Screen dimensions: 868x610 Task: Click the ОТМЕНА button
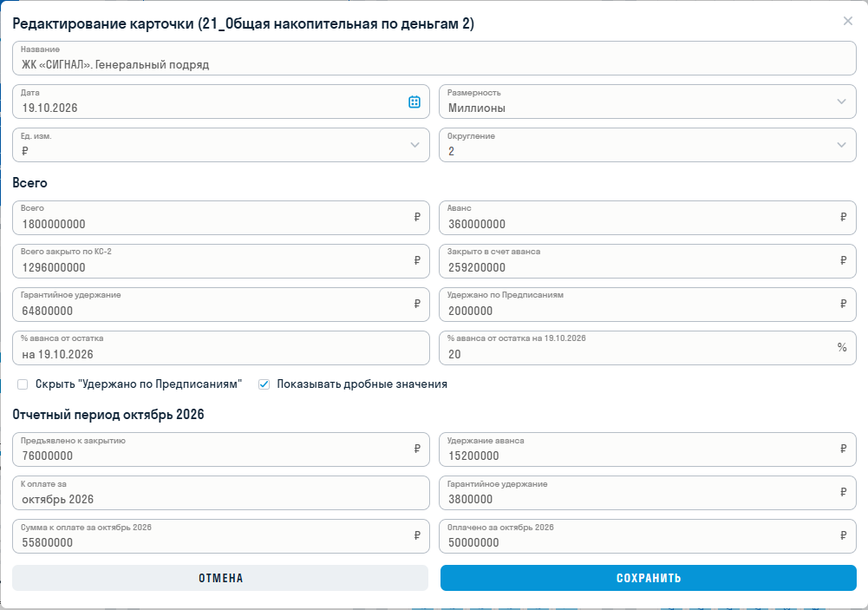click(x=220, y=578)
